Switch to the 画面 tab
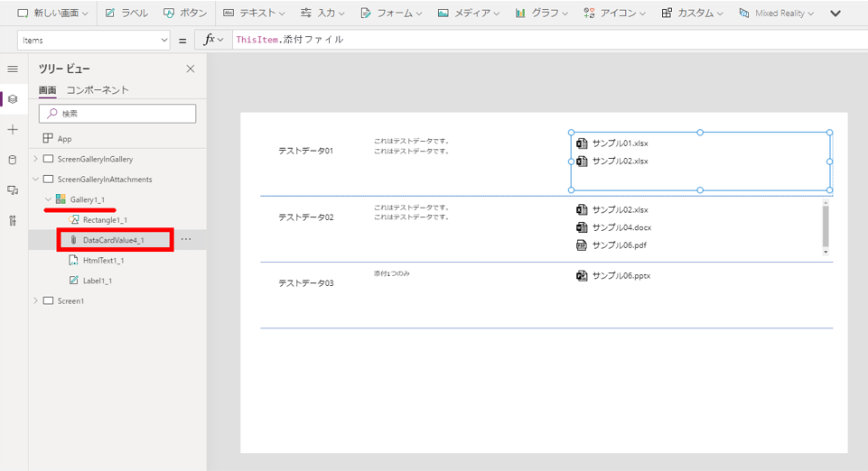Viewport: 868px width, 471px height. [47, 90]
